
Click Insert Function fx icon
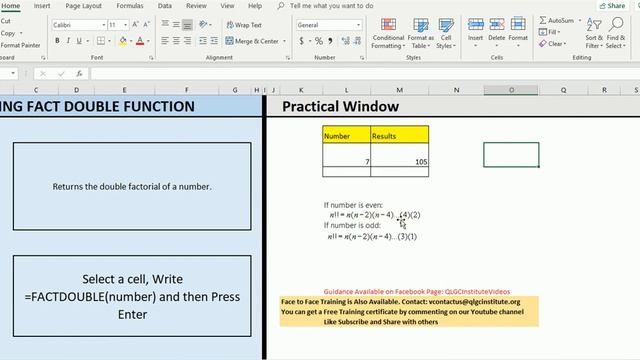click(79, 73)
